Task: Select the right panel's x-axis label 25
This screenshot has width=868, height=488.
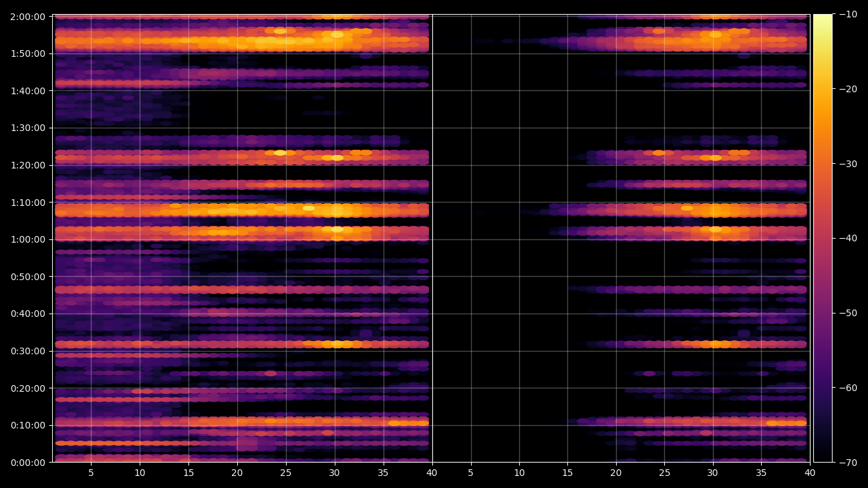Action: (x=665, y=473)
